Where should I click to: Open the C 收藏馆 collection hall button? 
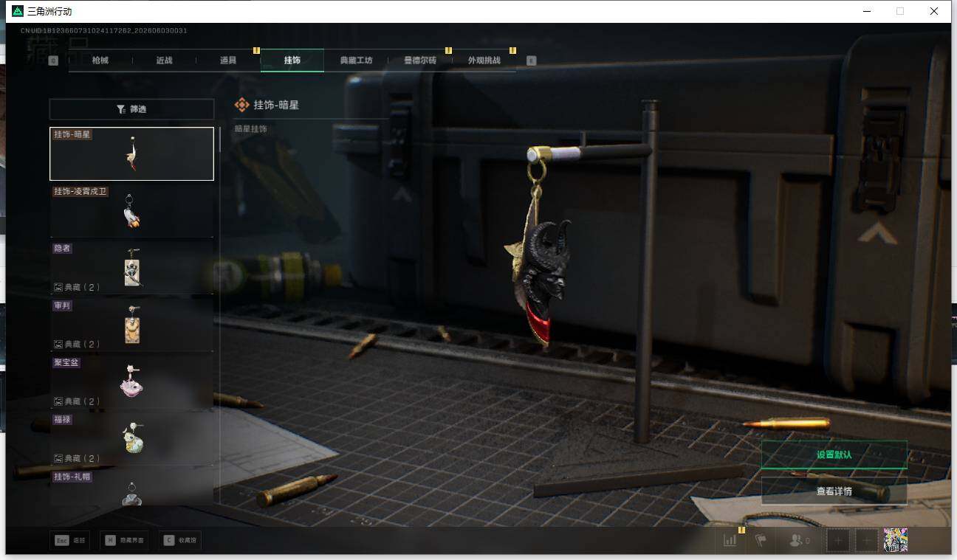[x=179, y=541]
